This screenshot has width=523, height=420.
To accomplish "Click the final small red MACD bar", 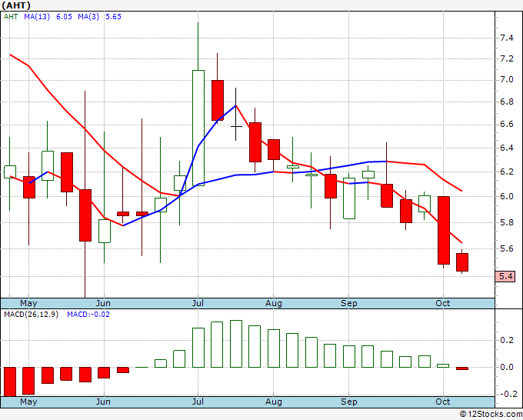I will coord(462,368).
